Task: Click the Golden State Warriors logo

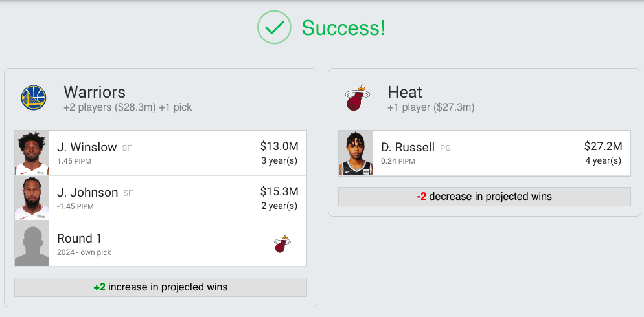Action: [33, 98]
